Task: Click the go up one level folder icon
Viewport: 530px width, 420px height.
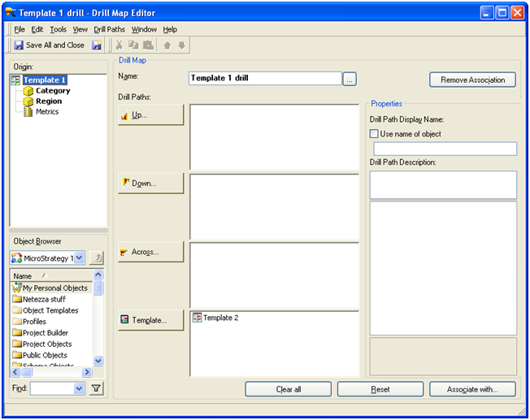Action: tap(96, 258)
